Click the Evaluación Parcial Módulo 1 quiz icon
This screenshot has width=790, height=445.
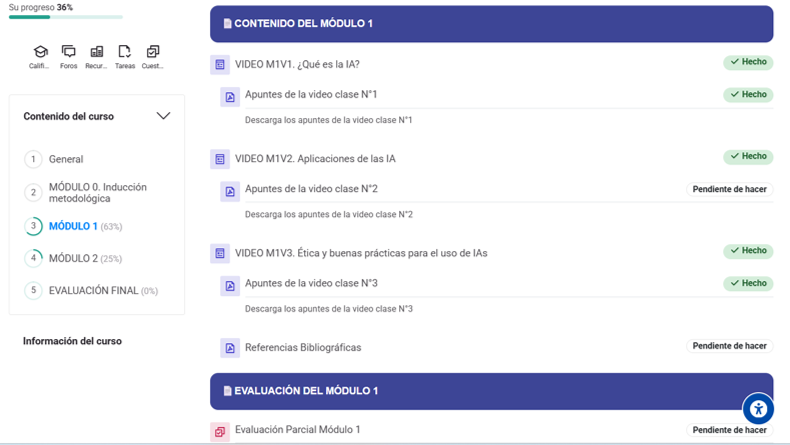(x=220, y=431)
